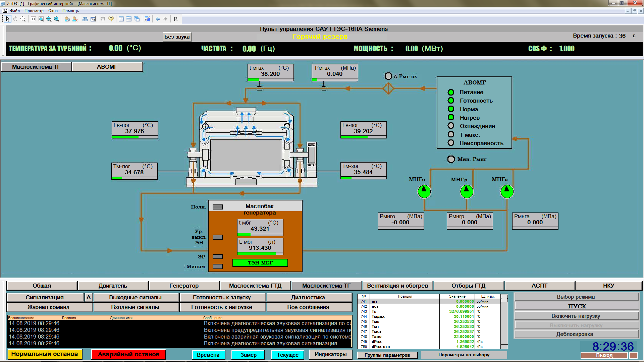Click the zoom out magnifier icon

pyautogui.click(x=49, y=19)
